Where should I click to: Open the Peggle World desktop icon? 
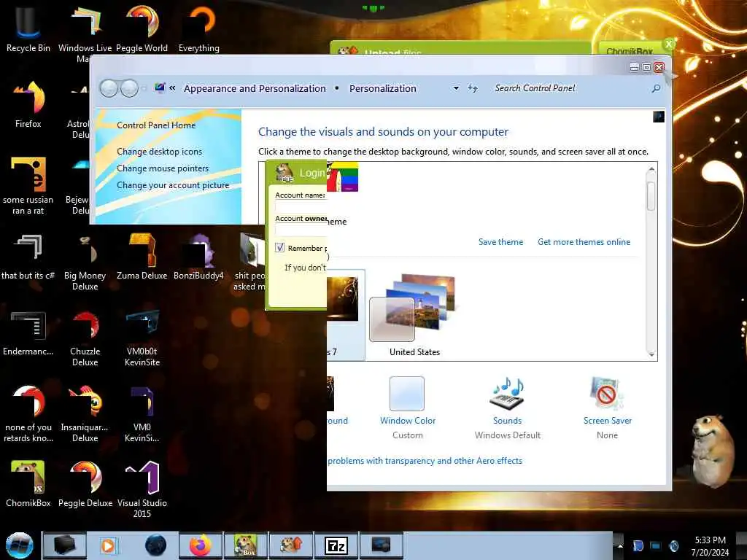coord(142,28)
